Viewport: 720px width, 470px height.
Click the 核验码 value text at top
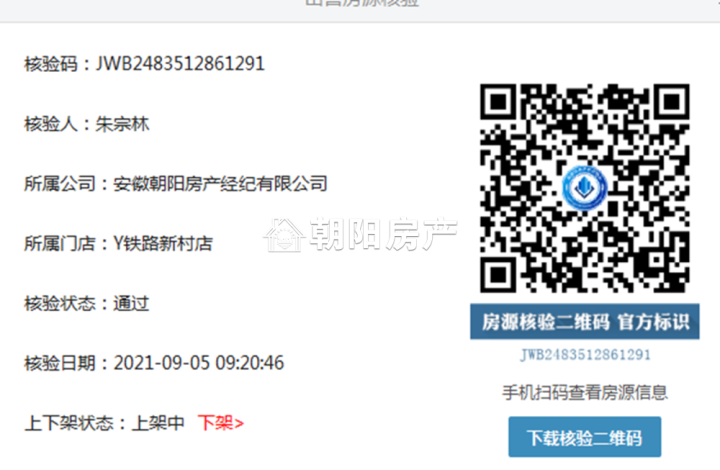pos(180,64)
